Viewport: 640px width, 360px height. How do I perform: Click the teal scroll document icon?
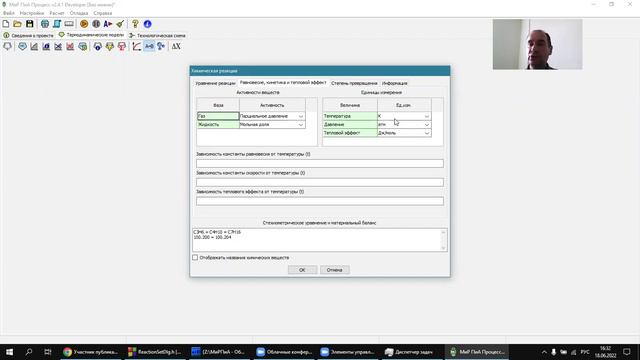click(57, 24)
